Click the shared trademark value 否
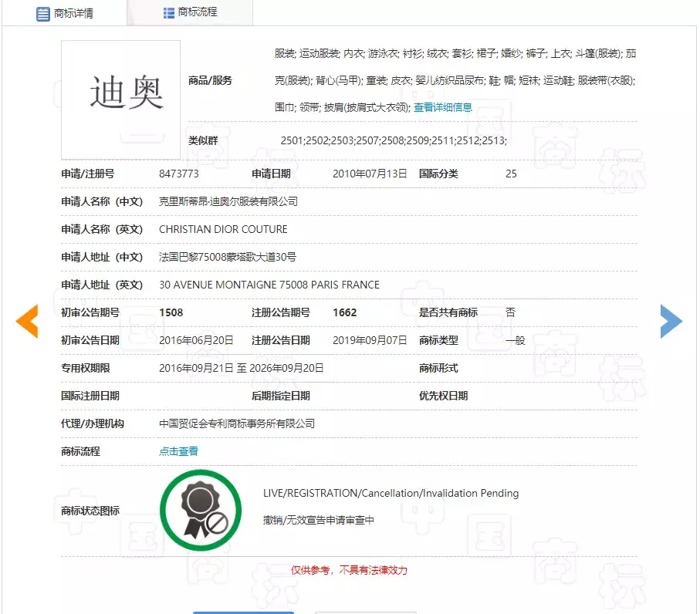Image resolution: width=700 pixels, height=614 pixels. click(x=510, y=312)
